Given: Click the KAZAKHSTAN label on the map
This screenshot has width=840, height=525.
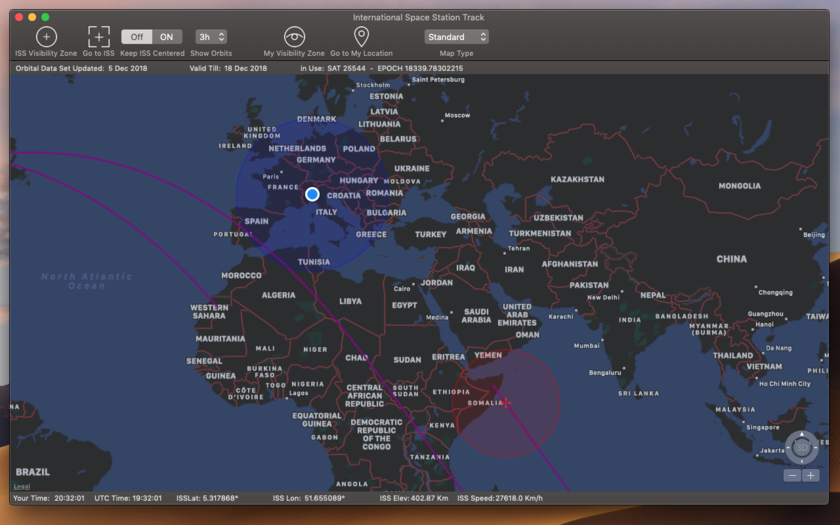Looking at the screenshot, I should 578,179.
